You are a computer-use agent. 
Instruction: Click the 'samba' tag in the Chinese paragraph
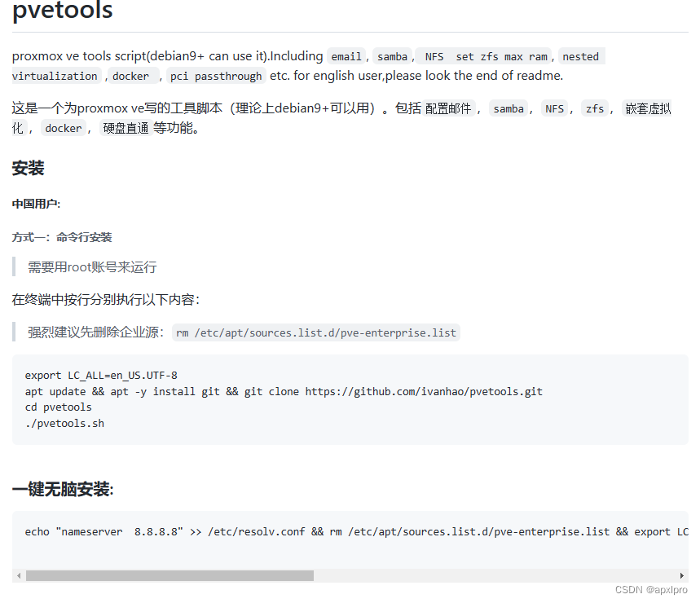508,108
